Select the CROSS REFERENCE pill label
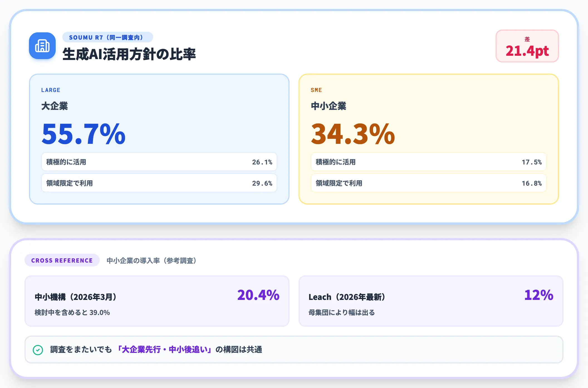 coord(62,260)
